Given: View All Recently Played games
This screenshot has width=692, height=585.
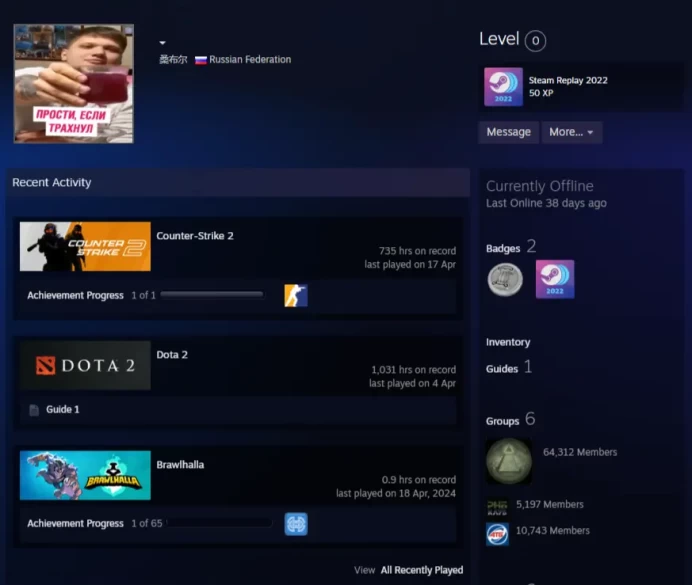Looking at the screenshot, I should pos(421,570).
